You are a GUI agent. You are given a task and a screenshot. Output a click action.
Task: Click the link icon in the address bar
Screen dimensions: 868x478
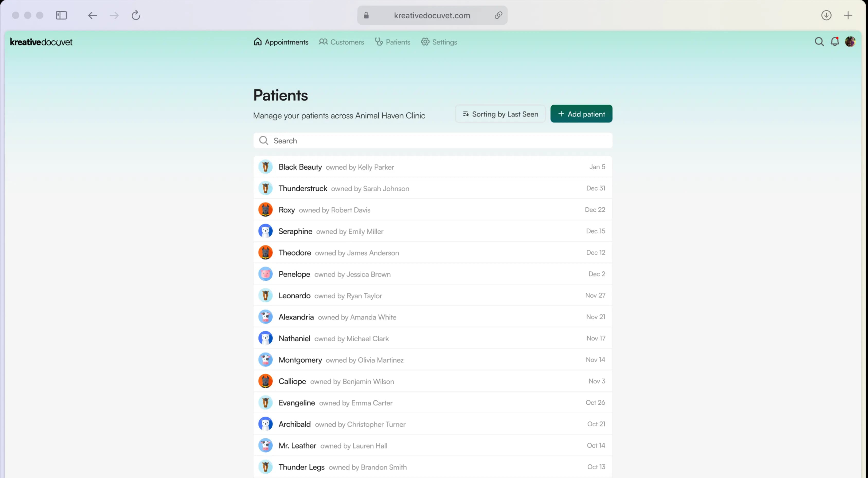(498, 15)
